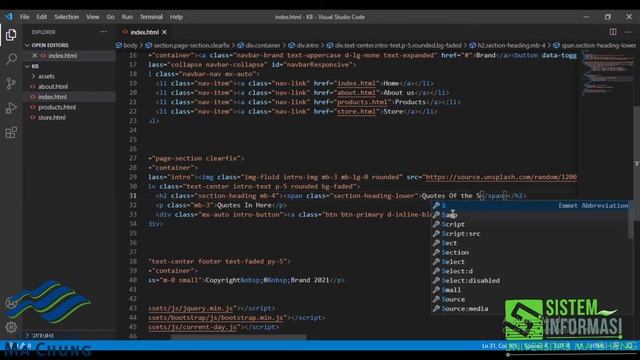The image size is (640, 360).
Task: Click section.page-section.clearfix breadcrumb
Action: tap(191, 45)
